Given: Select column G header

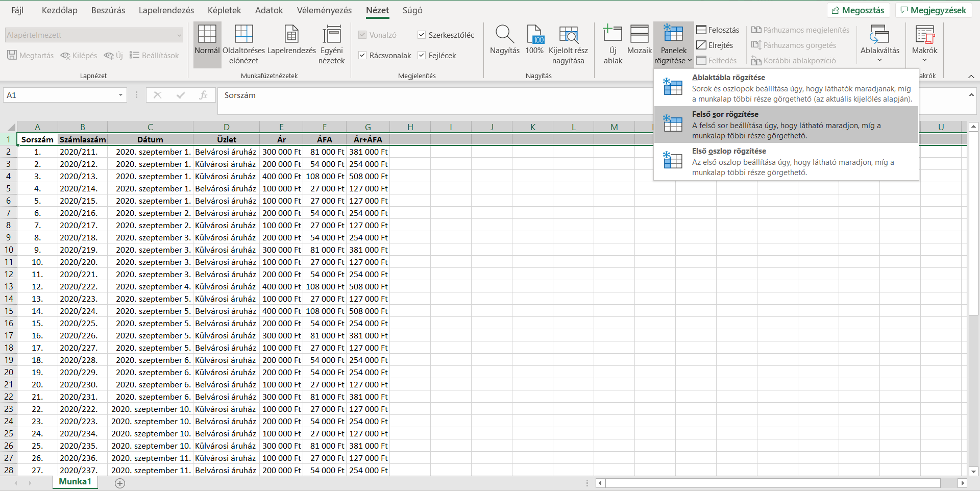Looking at the screenshot, I should click(x=368, y=127).
